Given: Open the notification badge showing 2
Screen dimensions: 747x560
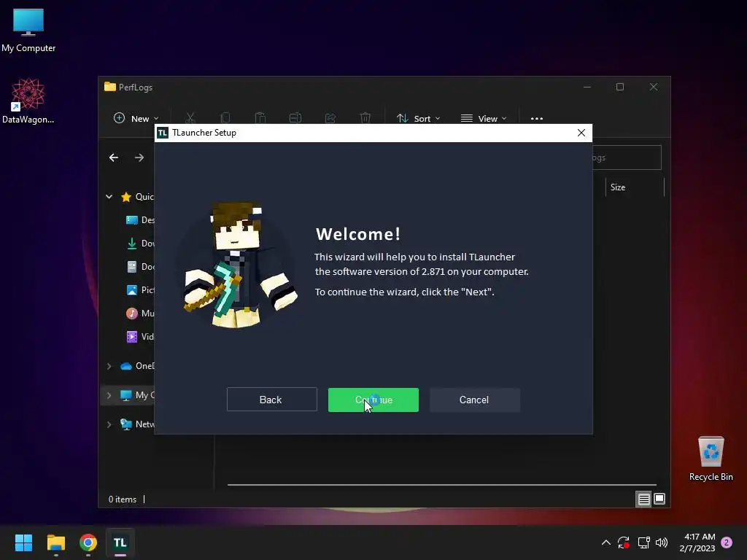Looking at the screenshot, I should pos(727,542).
